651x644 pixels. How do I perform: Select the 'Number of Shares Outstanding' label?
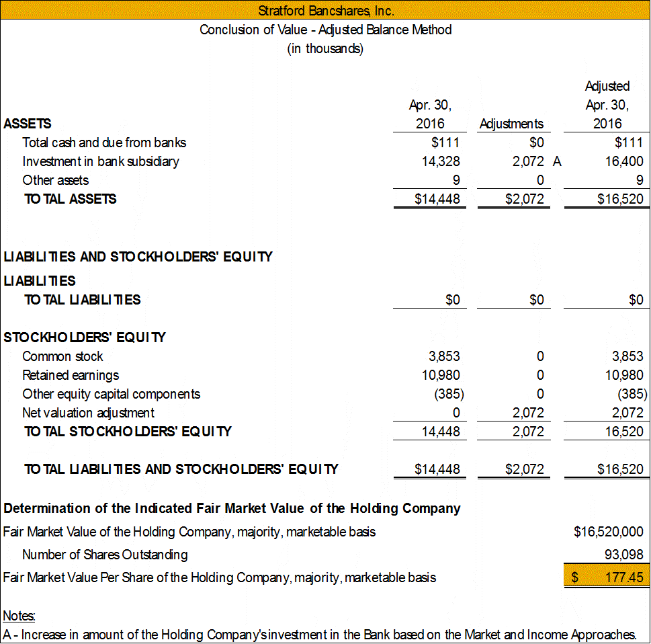pos(105,555)
